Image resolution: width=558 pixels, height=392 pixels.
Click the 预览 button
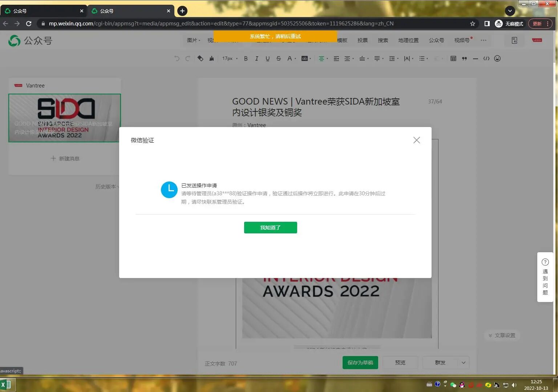tap(400, 363)
